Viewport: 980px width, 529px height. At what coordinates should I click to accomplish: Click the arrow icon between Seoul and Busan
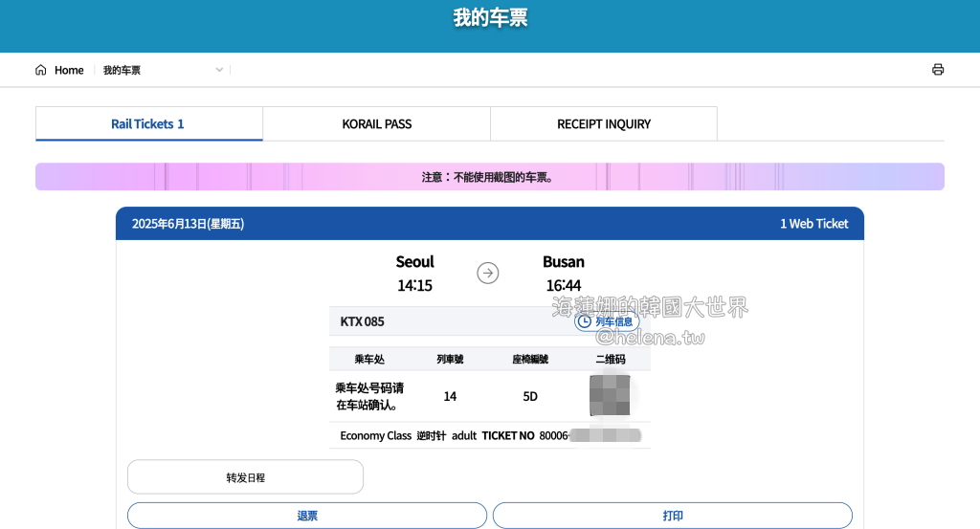487,273
